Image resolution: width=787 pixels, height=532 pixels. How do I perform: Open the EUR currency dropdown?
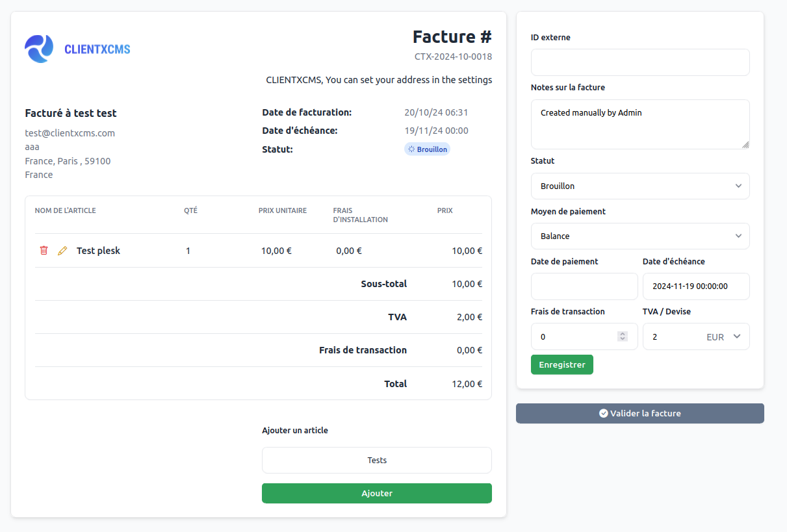pyautogui.click(x=723, y=337)
